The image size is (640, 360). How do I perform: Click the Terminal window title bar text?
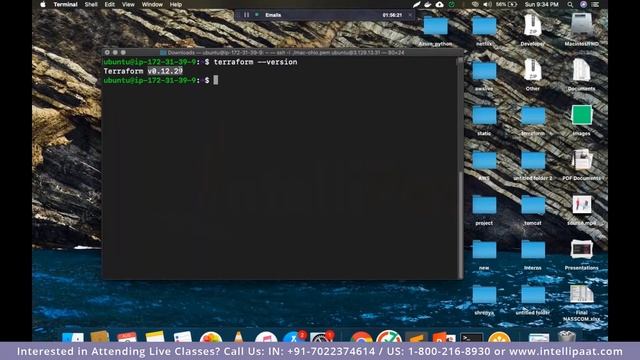coord(286,53)
